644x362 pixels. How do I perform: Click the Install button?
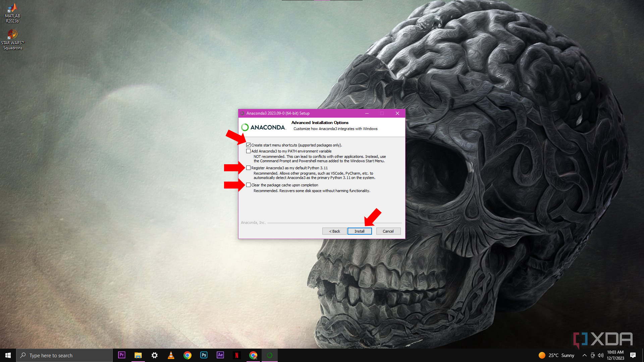coord(360,231)
